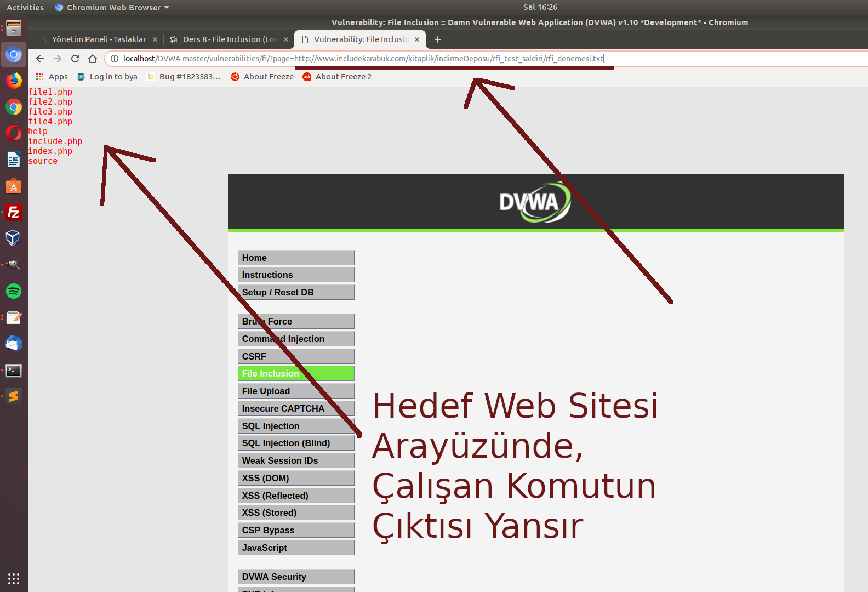Go back to the previous page
The height and width of the screenshot is (592, 868).
pyautogui.click(x=40, y=59)
